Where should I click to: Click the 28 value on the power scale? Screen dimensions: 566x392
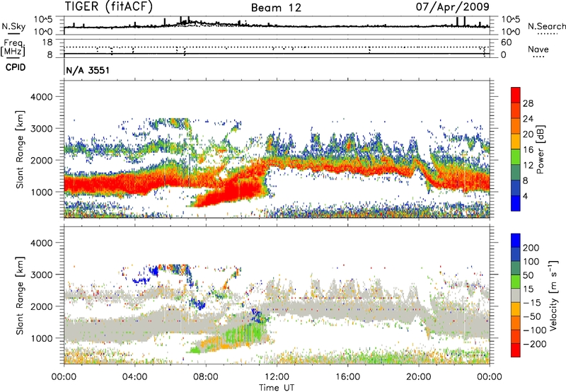(528, 103)
